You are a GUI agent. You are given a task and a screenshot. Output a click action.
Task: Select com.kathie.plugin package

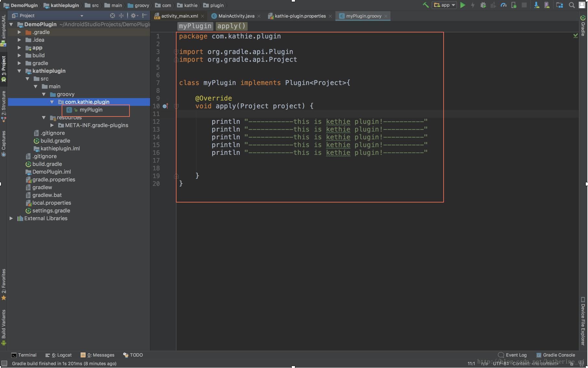(x=87, y=102)
